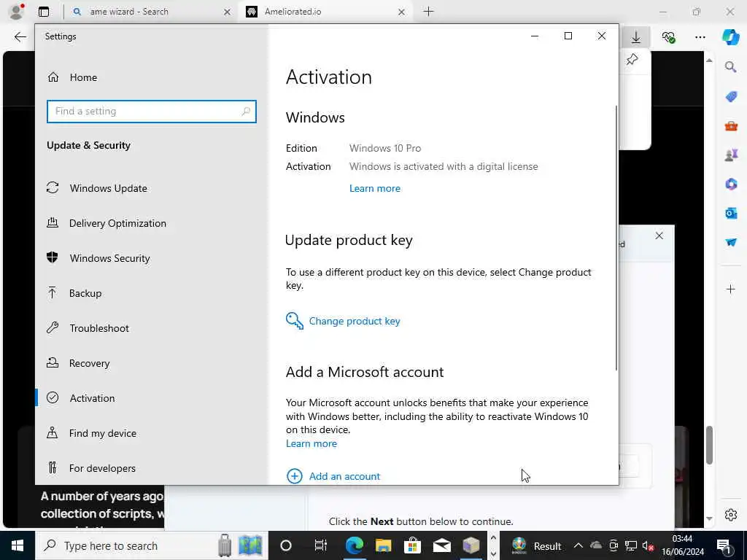The width and height of the screenshot is (747, 560).
Task: Focus the Find a setting search box
Action: pos(152,112)
